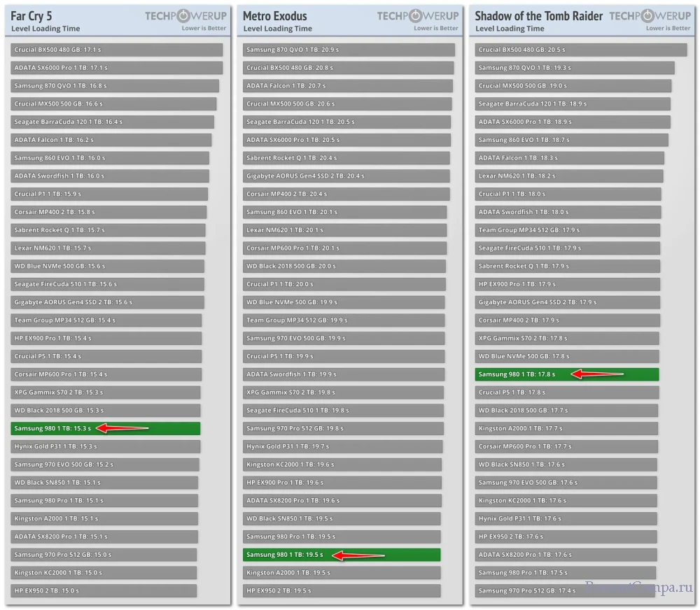The image size is (700, 610).
Task: Click the highlighted Samsung 980 15.3 s bar
Action: tap(106, 428)
